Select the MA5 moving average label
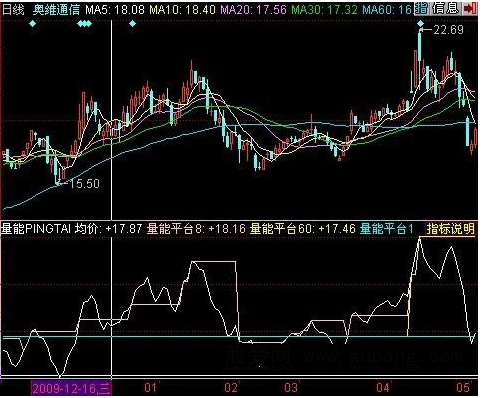This screenshot has width=486, height=398. coord(115,10)
